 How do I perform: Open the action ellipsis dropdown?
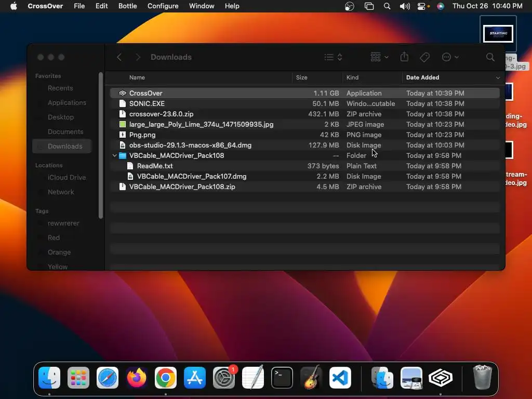pos(450,57)
